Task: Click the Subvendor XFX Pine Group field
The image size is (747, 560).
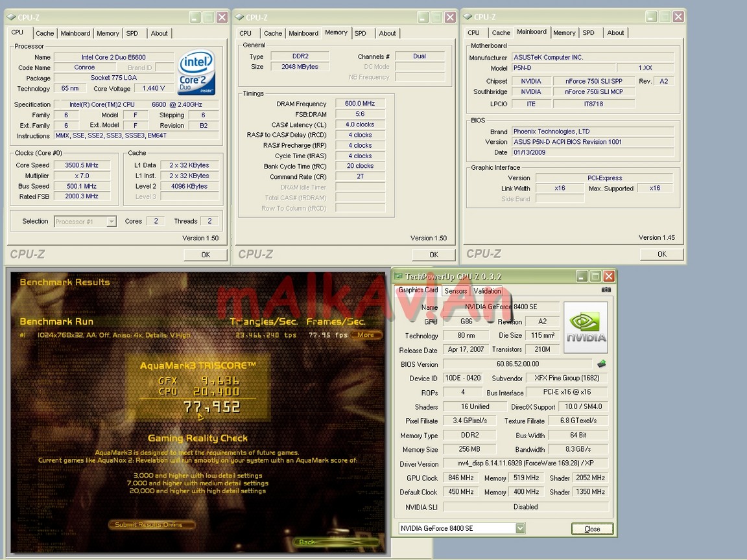Action: [x=567, y=378]
